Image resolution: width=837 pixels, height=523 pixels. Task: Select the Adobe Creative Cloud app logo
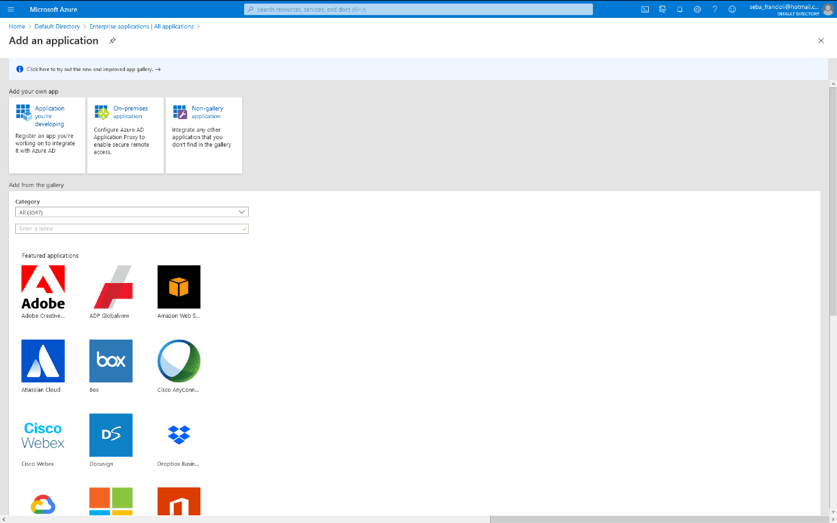pos(43,287)
